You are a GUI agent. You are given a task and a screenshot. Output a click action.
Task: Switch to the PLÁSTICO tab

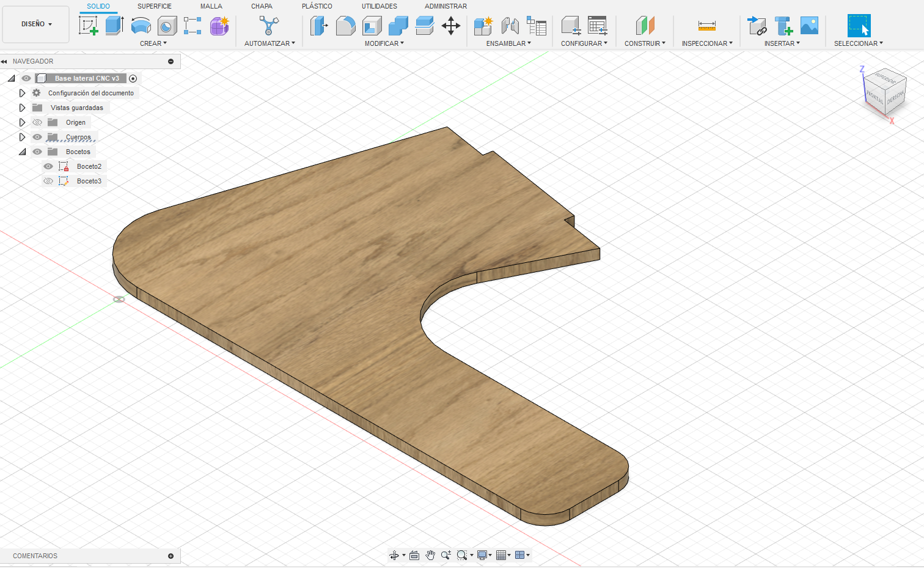(317, 6)
